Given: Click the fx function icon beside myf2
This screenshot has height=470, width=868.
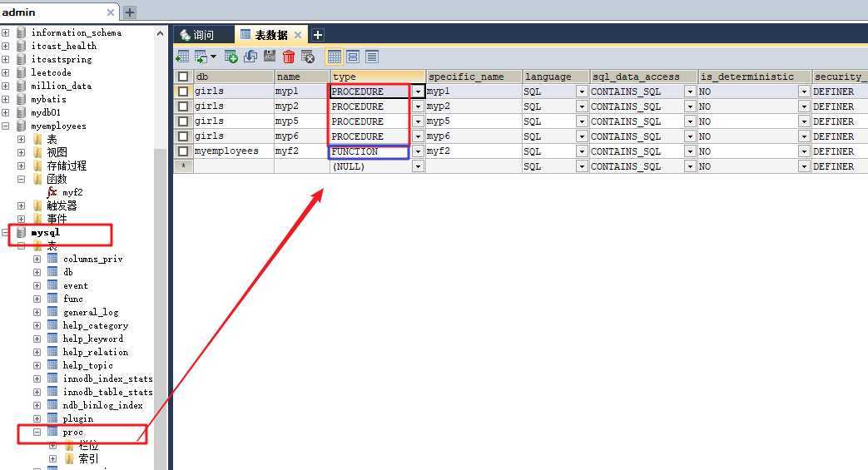Looking at the screenshot, I should (52, 192).
